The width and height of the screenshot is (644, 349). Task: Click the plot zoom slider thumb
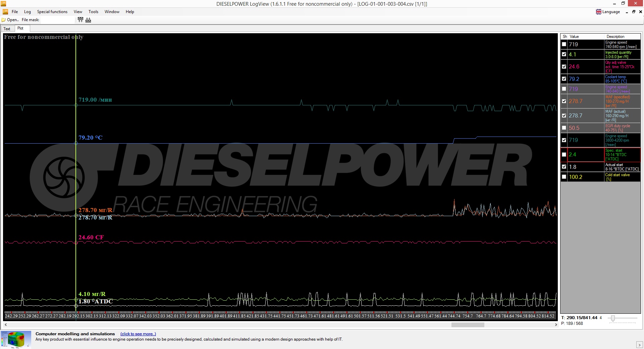click(613, 318)
